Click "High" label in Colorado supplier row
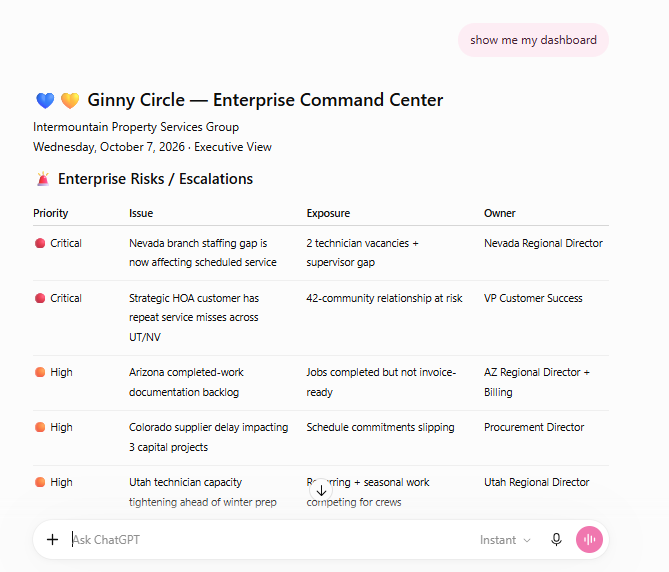669x572 pixels. 61,427
